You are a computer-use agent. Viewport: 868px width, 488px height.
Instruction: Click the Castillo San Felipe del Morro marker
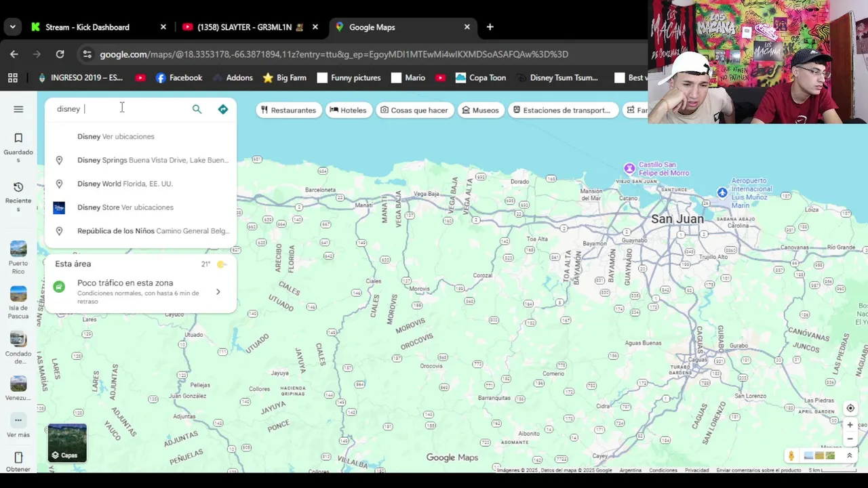pyautogui.click(x=629, y=168)
